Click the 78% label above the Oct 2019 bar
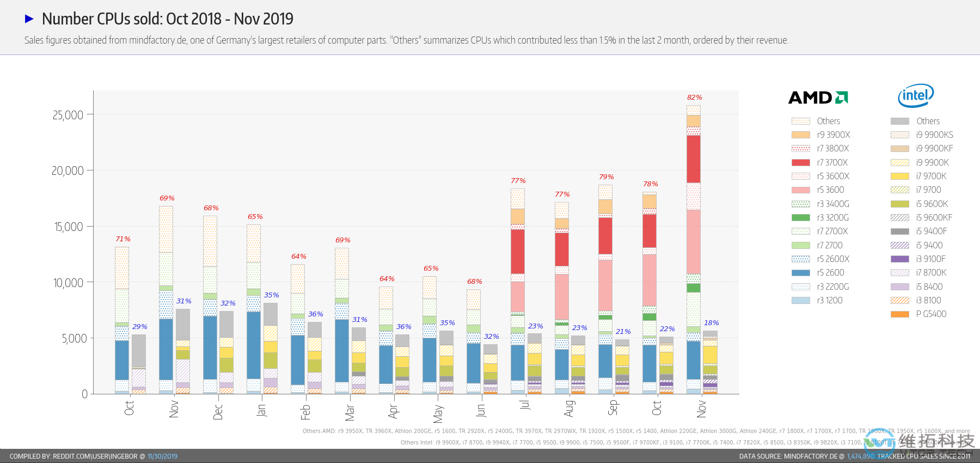The height and width of the screenshot is (463, 980). [x=651, y=184]
